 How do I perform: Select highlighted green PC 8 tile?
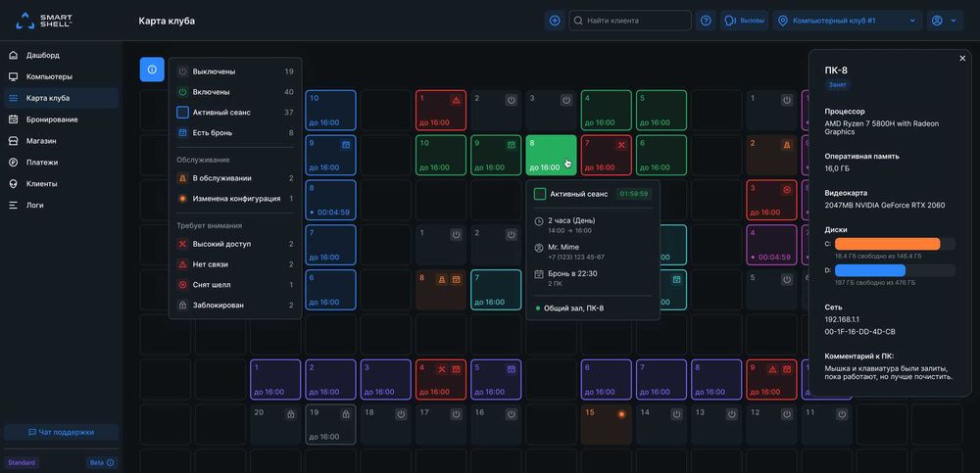tap(551, 155)
